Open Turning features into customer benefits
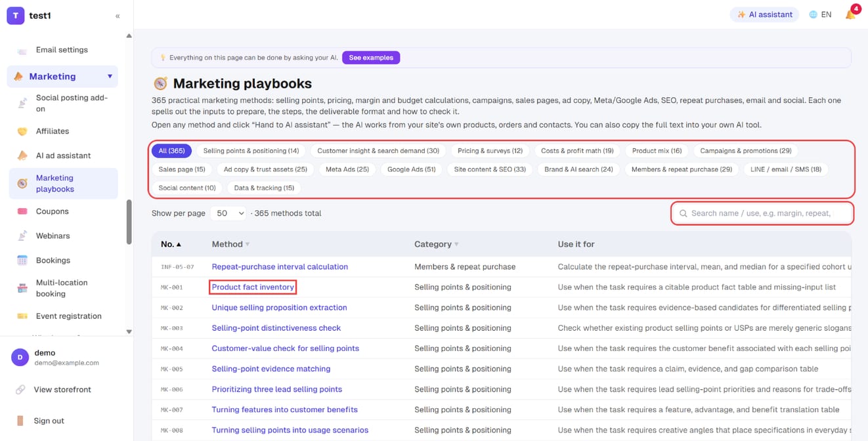The image size is (868, 441). pos(284,409)
